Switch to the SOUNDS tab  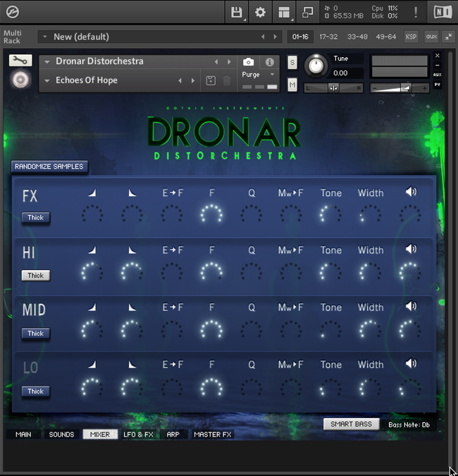(61, 434)
